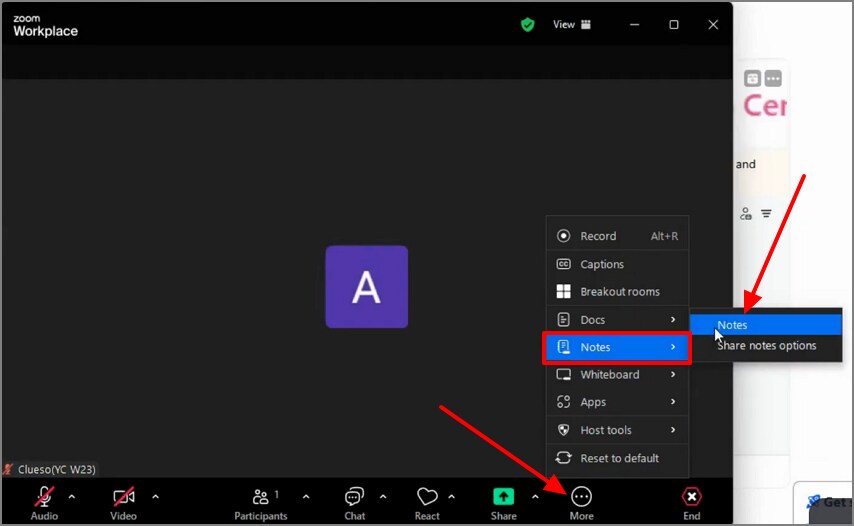Open the Host tools submenu entry
Viewport: 854px width, 526px height.
(618, 430)
